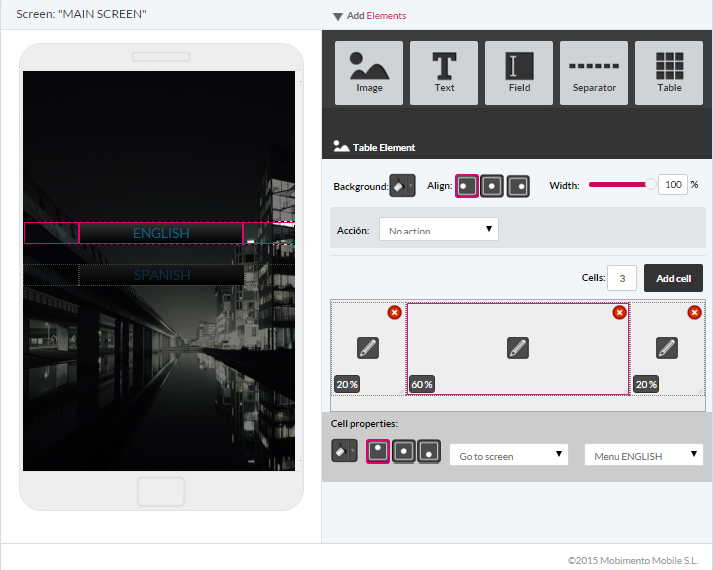The width and height of the screenshot is (713, 570).
Task: Add a Text element
Action: point(444,73)
